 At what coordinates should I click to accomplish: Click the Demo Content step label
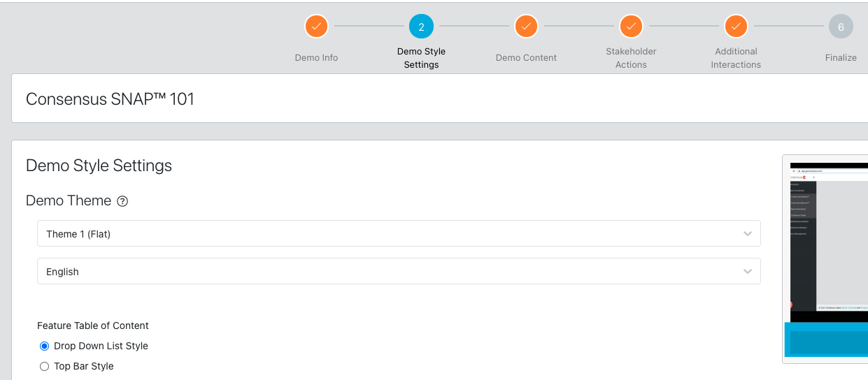pos(526,58)
